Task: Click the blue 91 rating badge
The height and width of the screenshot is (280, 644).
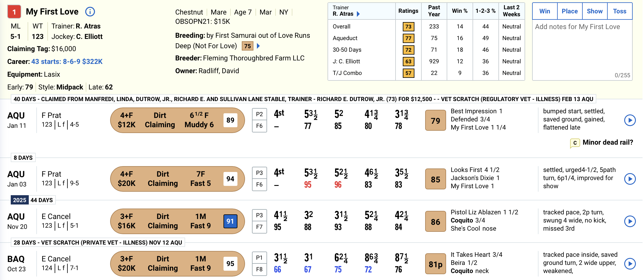Action: click(x=230, y=221)
